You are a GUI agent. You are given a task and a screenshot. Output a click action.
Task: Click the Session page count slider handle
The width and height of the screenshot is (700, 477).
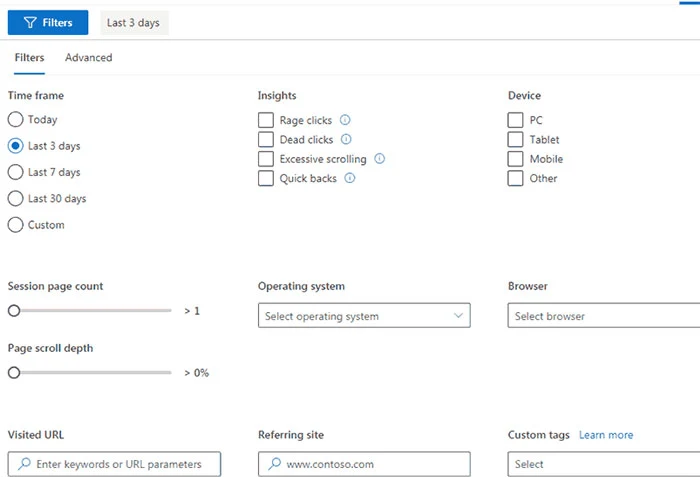[x=14, y=311]
